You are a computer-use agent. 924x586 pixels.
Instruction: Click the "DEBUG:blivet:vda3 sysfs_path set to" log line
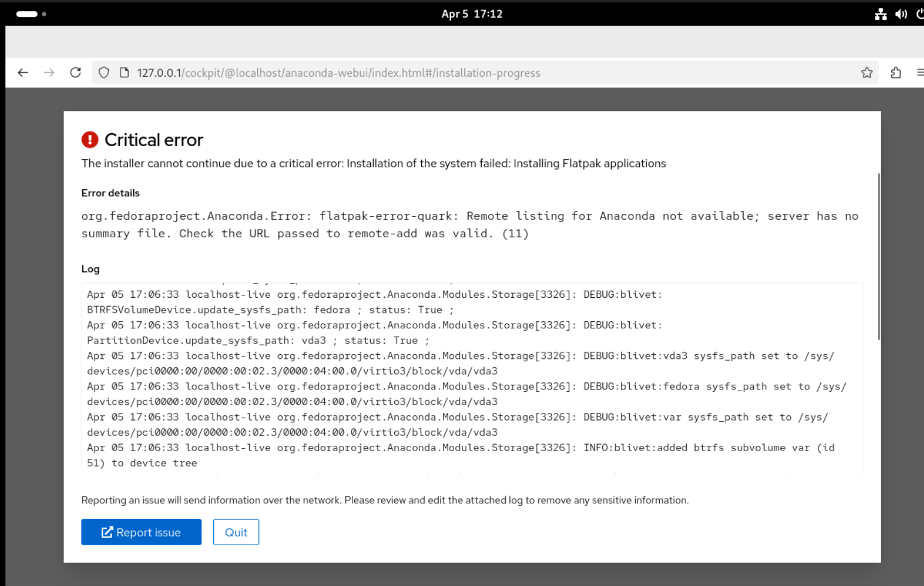(x=460, y=363)
